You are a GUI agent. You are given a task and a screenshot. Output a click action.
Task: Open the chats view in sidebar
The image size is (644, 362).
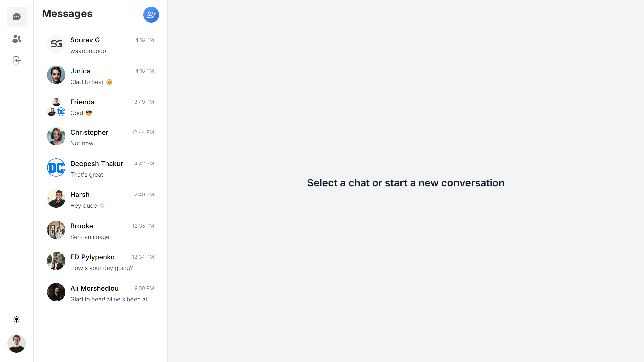pos(17,17)
